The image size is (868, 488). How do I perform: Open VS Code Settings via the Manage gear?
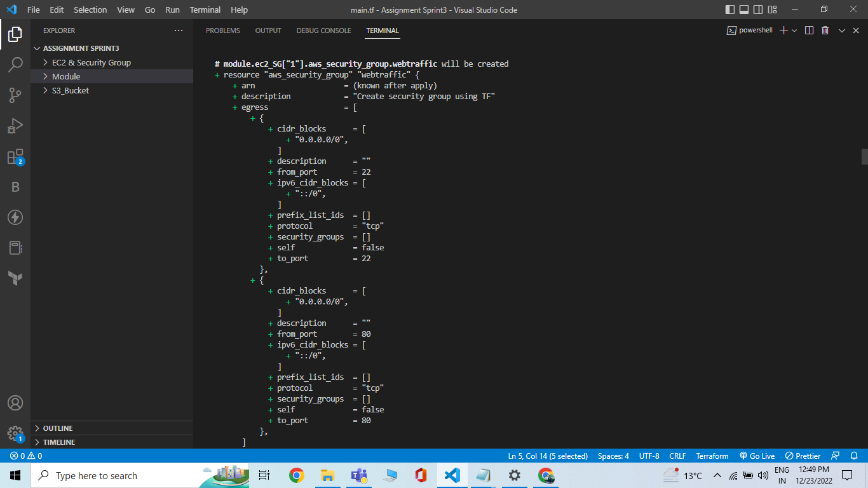click(x=15, y=434)
